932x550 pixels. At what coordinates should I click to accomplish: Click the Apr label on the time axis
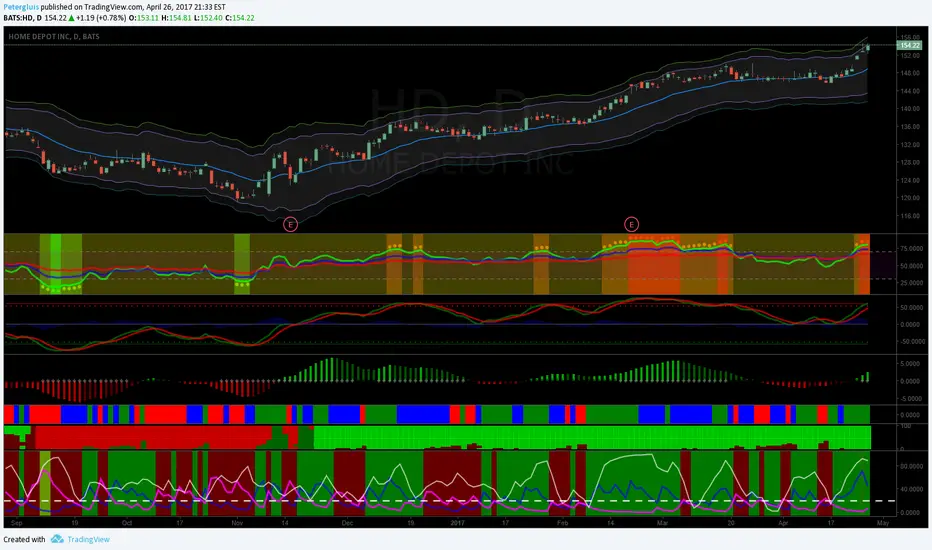783,523
